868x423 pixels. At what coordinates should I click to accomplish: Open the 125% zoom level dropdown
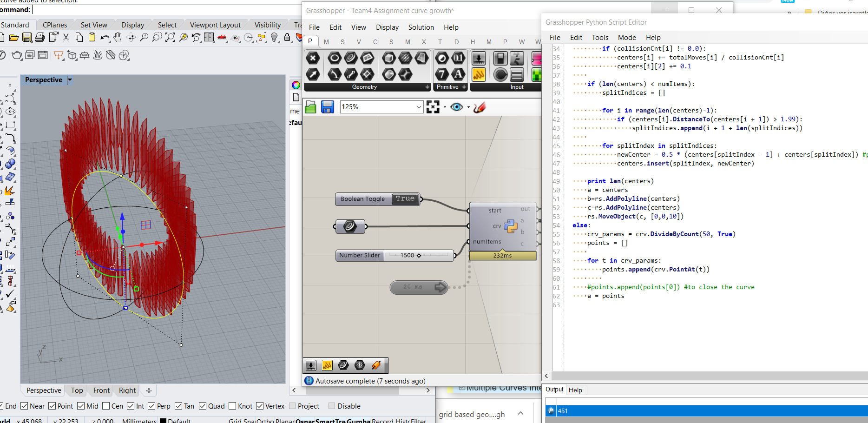click(418, 107)
